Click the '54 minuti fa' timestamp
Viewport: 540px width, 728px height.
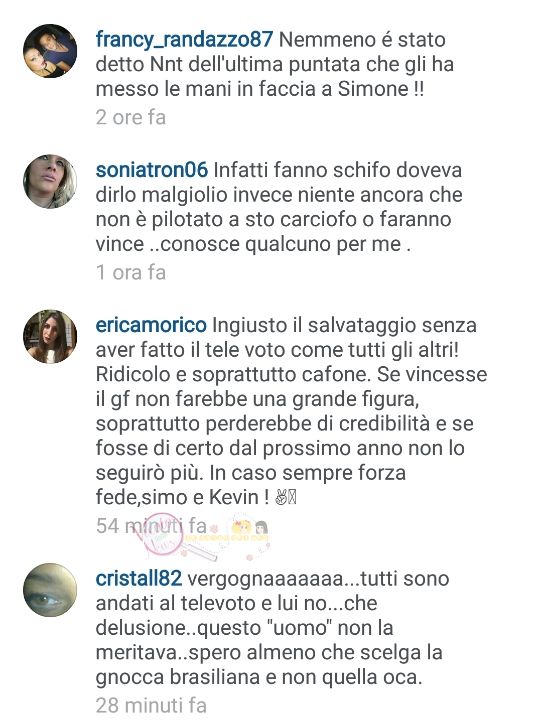tap(151, 526)
